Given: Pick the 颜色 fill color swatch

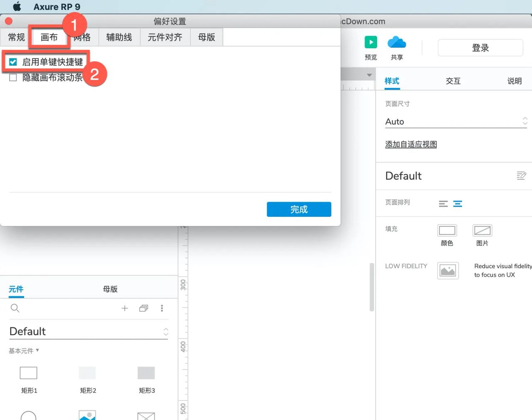Looking at the screenshot, I should pyautogui.click(x=447, y=230).
